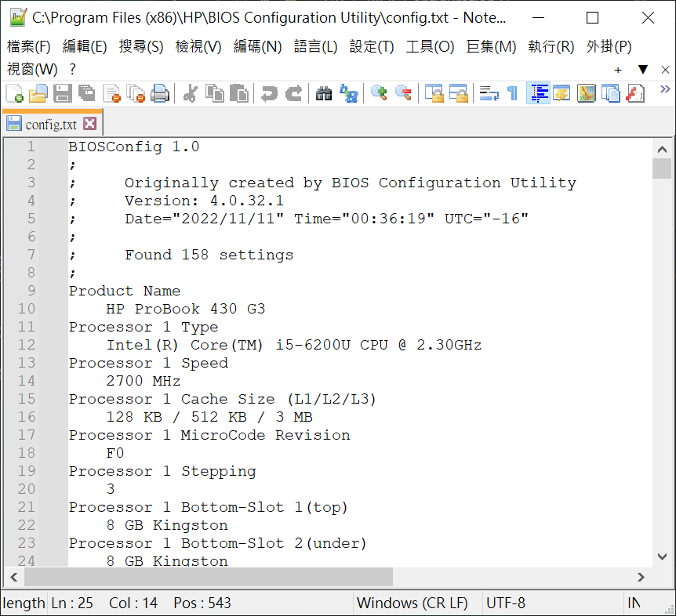Open Find using the binoculars icon
The width and height of the screenshot is (676, 616).
click(324, 93)
